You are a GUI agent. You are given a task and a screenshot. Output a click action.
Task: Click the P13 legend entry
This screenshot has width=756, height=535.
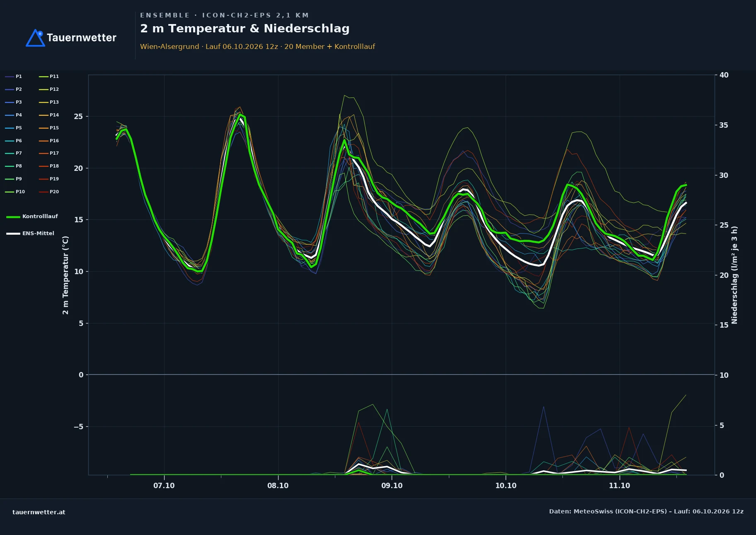click(x=49, y=102)
